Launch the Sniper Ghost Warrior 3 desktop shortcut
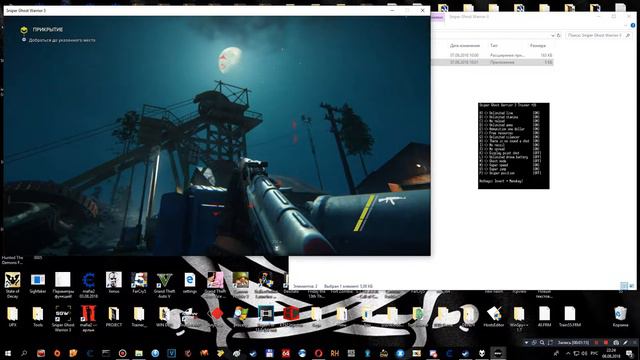 click(63, 318)
